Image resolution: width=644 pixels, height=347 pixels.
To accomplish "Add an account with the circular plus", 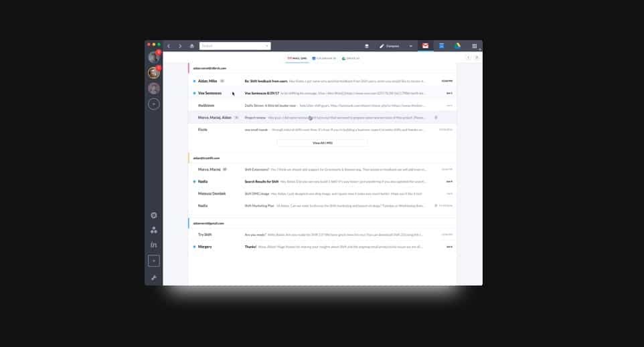I will point(154,104).
